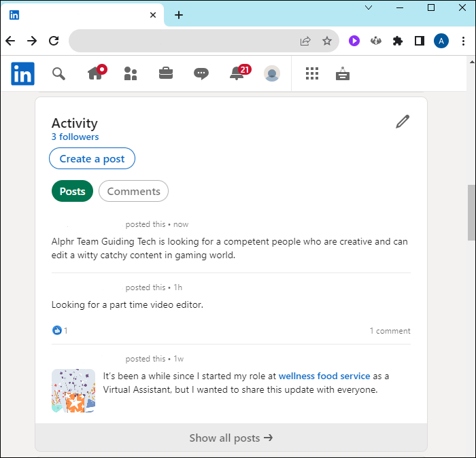Open the 1 comment link
This screenshot has width=476, height=458.
point(390,331)
